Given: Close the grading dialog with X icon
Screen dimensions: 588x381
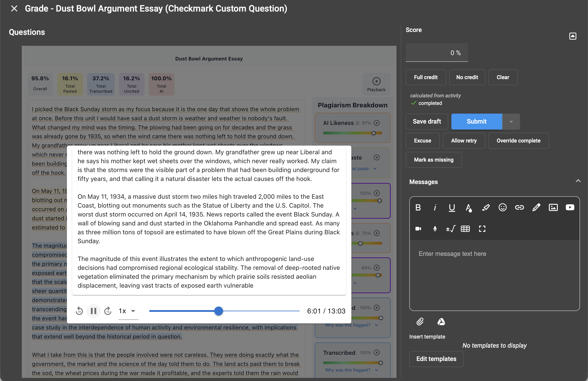Looking at the screenshot, I should (14, 9).
